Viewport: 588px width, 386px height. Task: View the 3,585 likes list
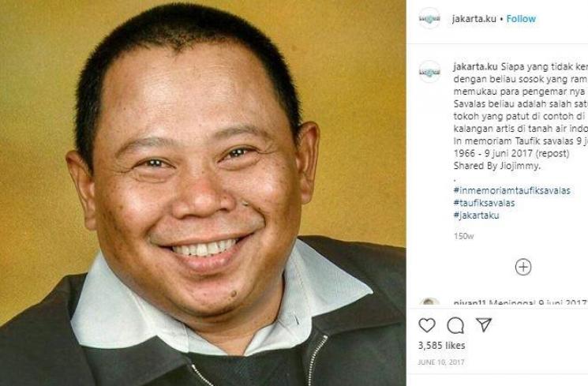pos(441,346)
